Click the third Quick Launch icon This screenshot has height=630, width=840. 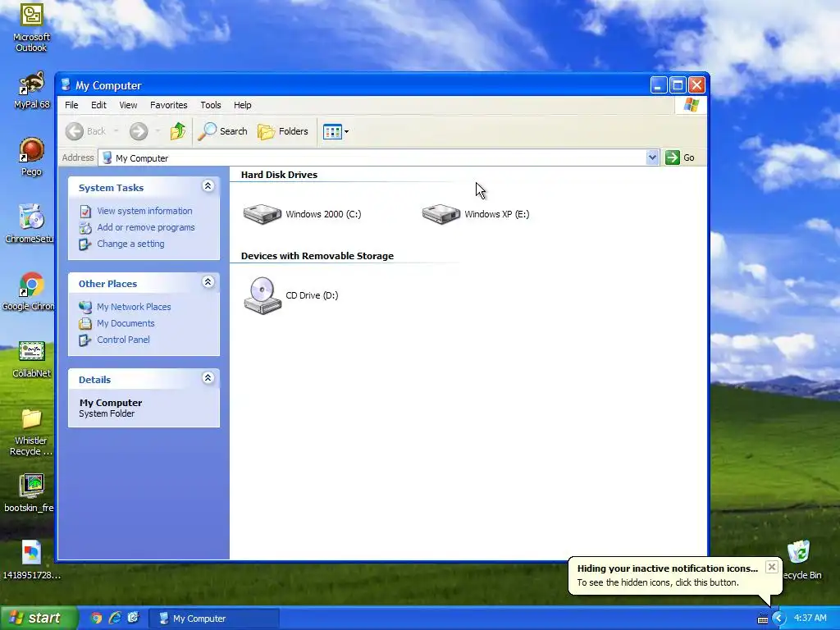(x=133, y=619)
